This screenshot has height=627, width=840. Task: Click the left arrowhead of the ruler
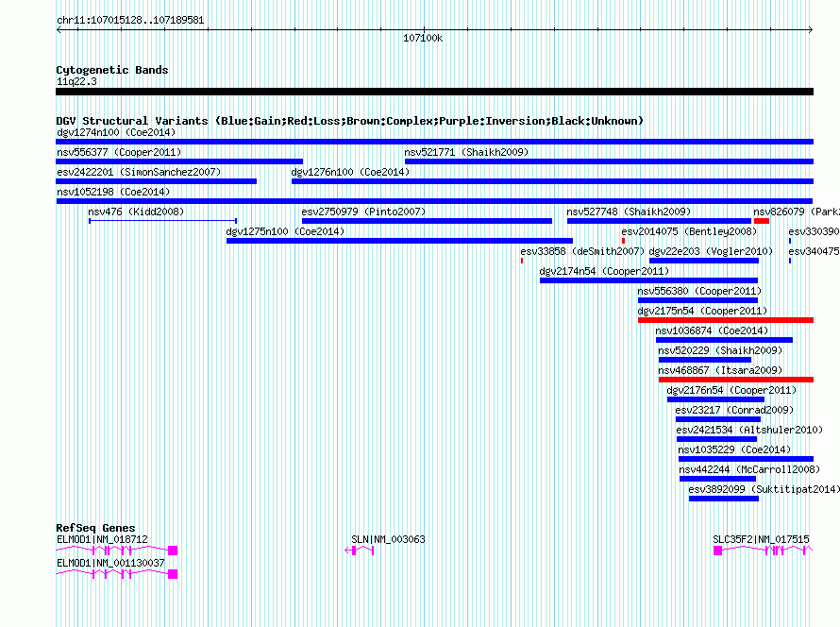pos(59,30)
